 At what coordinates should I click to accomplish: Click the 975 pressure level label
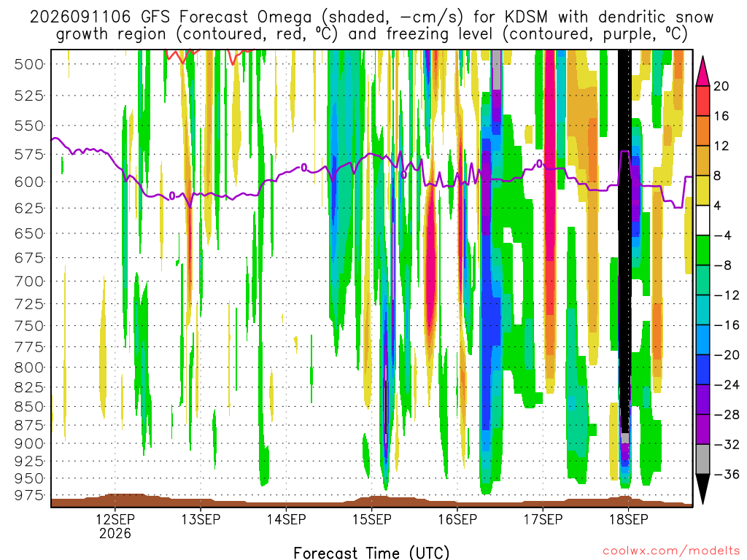click(x=29, y=495)
